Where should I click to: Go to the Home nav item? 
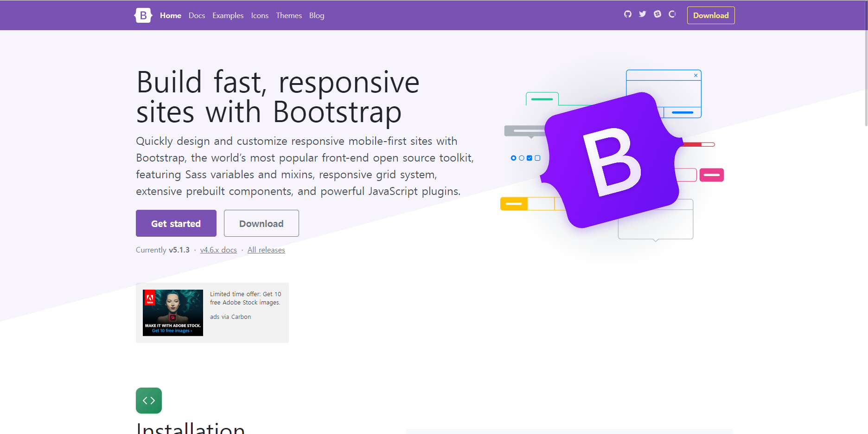coord(171,15)
